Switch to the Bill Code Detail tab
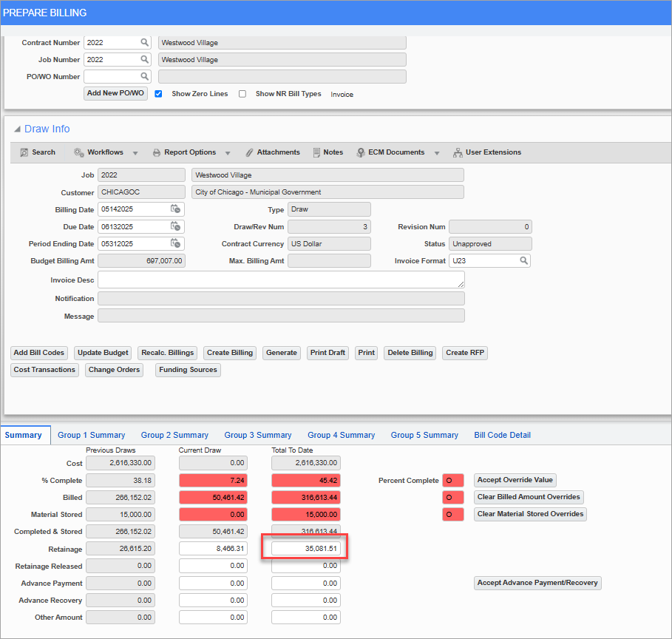 [502, 435]
